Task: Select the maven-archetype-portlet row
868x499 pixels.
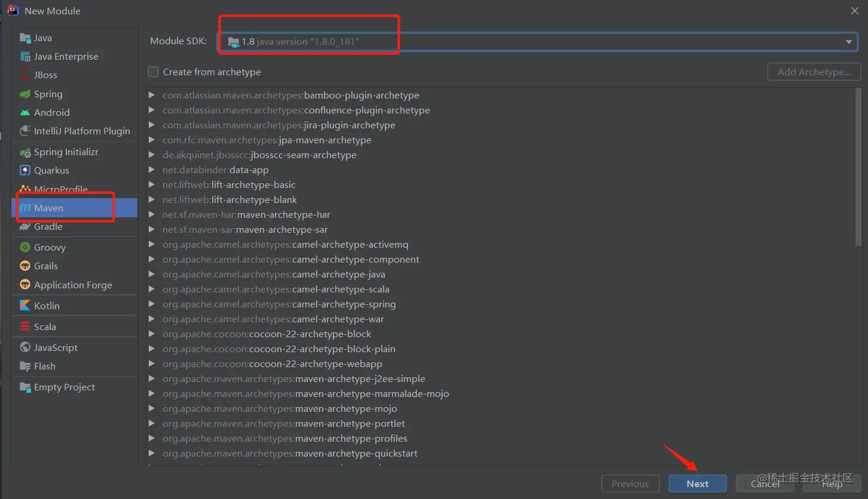Action: coord(501,424)
